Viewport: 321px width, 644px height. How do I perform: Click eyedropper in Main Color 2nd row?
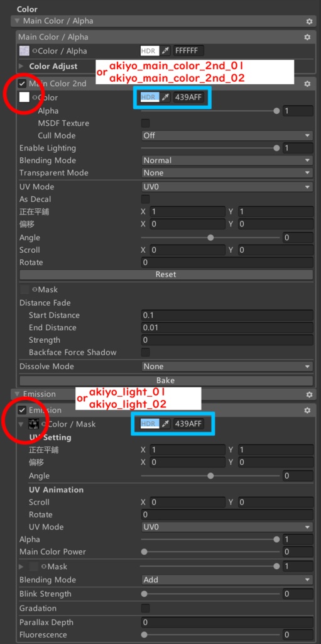[x=165, y=97]
